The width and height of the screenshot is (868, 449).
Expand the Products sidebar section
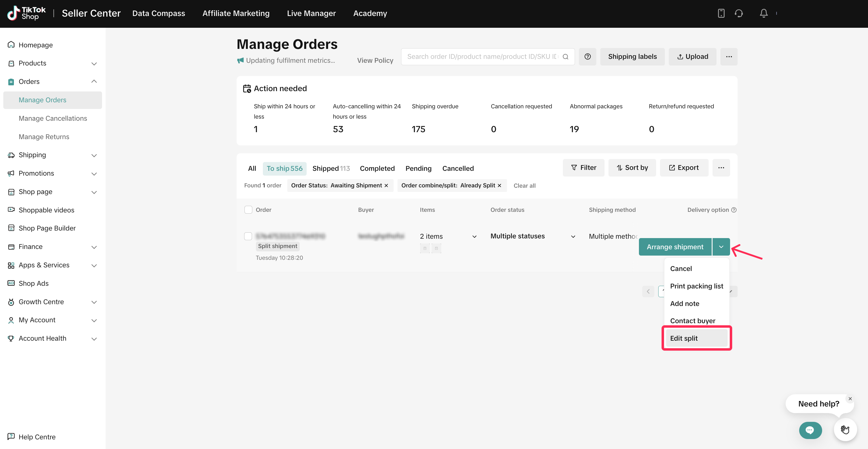(94, 63)
